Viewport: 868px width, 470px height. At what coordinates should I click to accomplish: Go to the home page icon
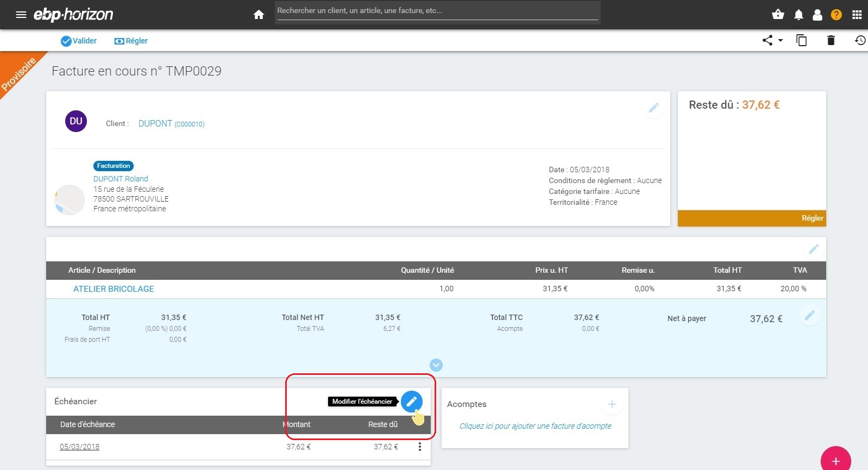click(x=259, y=15)
